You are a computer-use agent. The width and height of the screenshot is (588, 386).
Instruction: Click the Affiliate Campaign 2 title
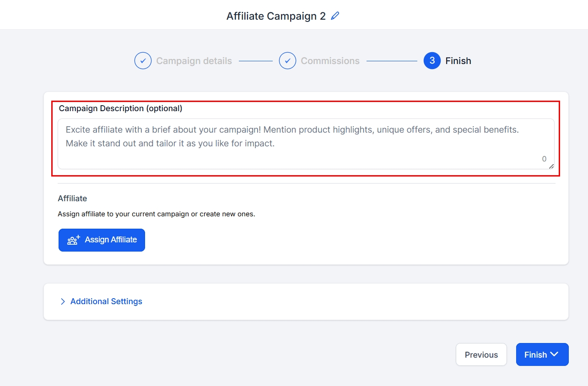coord(276,16)
